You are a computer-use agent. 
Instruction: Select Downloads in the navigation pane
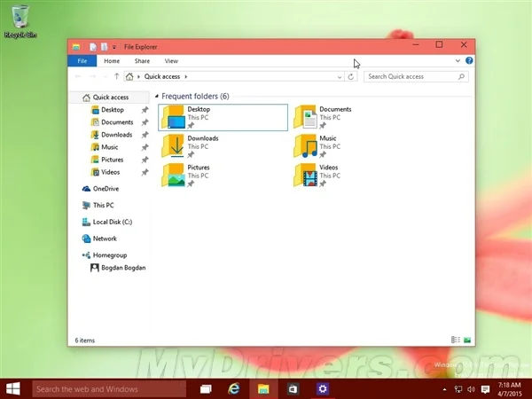pos(116,135)
